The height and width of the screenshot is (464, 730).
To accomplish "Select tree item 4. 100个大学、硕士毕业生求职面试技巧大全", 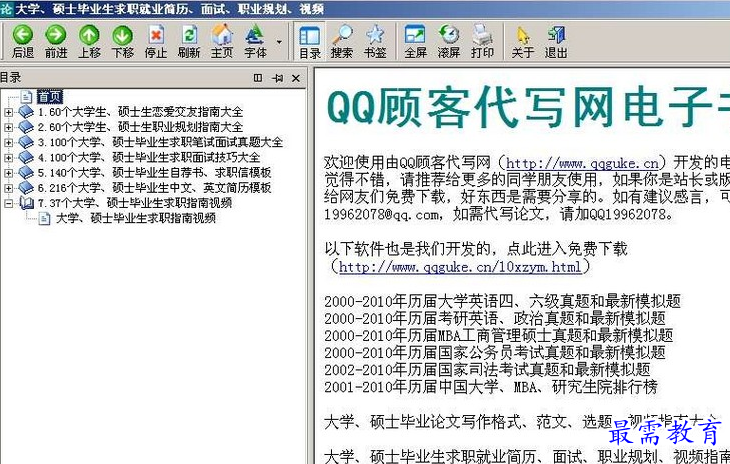I will click(x=149, y=158).
